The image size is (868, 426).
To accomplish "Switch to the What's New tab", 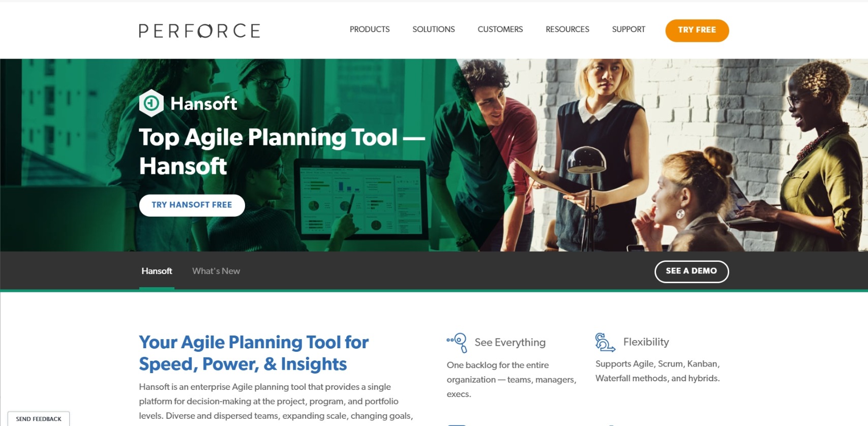I will (x=216, y=271).
